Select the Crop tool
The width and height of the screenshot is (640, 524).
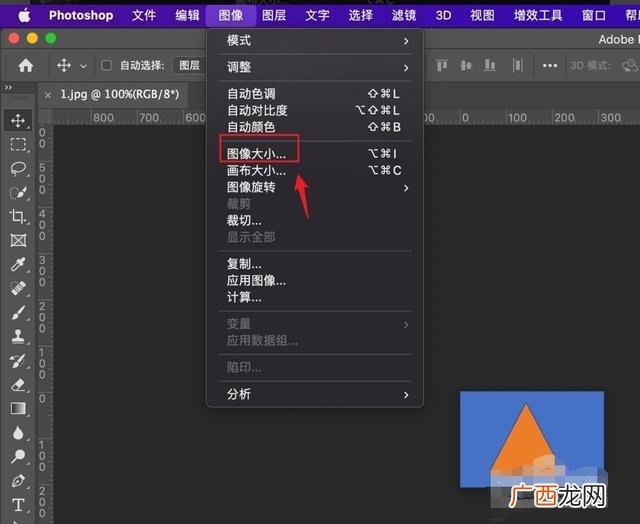[x=18, y=216]
